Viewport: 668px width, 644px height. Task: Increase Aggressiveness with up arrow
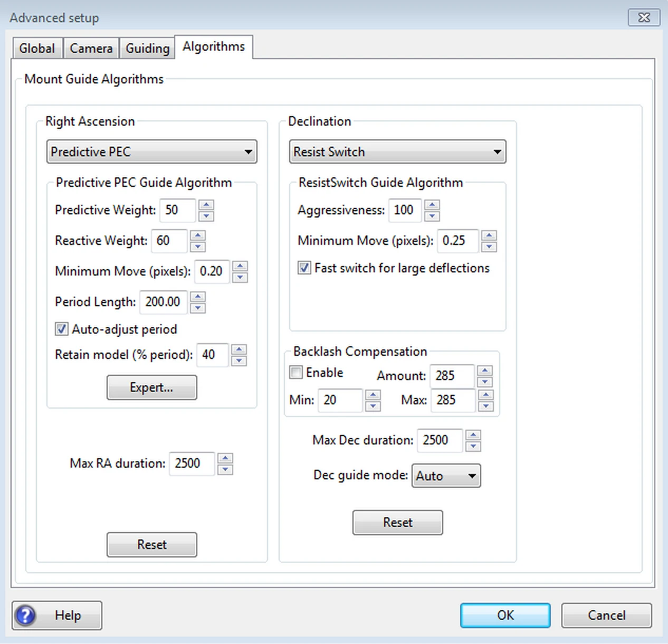(x=432, y=204)
